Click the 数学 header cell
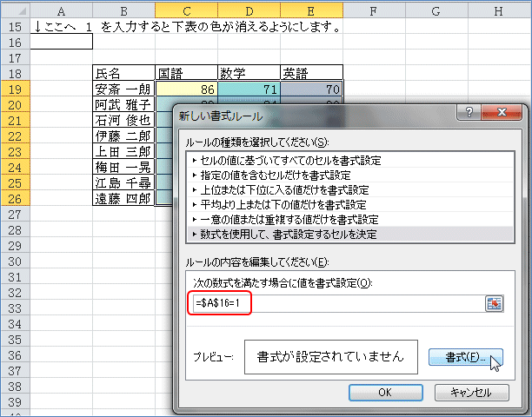Image resolution: width=532 pixels, height=417 pixels. click(249, 73)
